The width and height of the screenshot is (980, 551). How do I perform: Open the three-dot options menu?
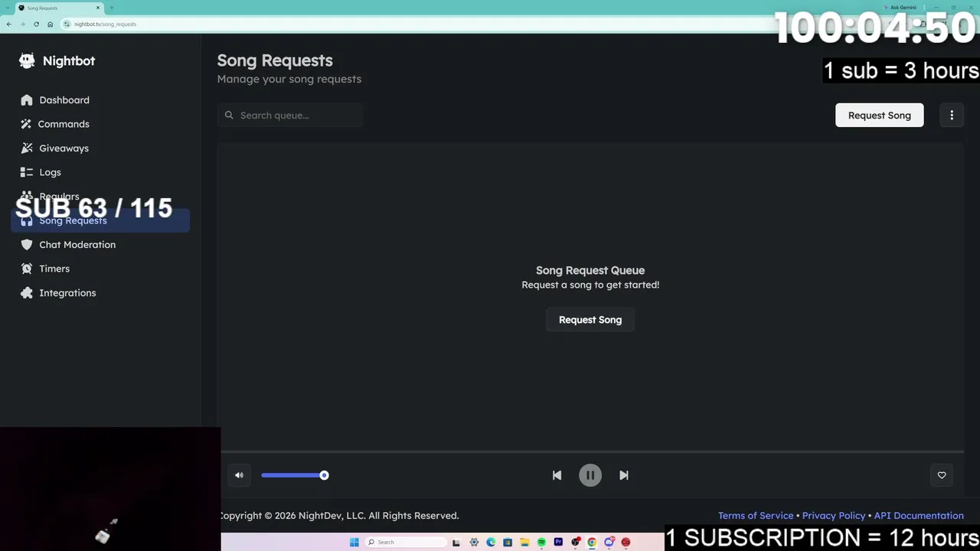point(952,116)
